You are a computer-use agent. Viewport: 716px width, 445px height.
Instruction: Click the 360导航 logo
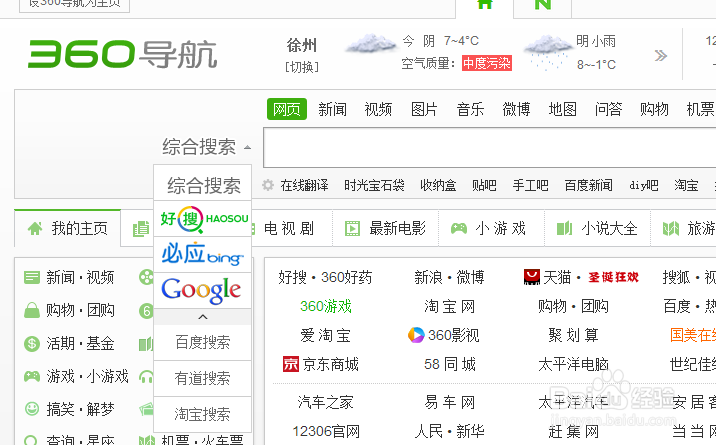(122, 54)
